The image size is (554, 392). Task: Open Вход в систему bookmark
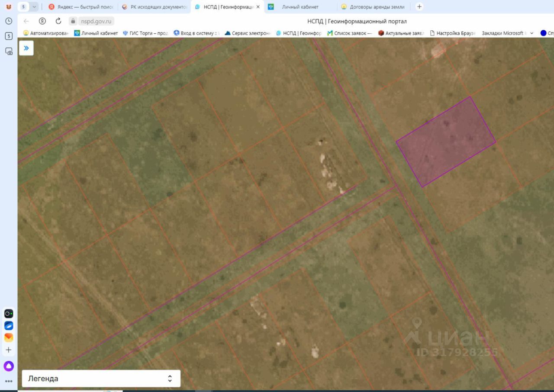point(197,33)
